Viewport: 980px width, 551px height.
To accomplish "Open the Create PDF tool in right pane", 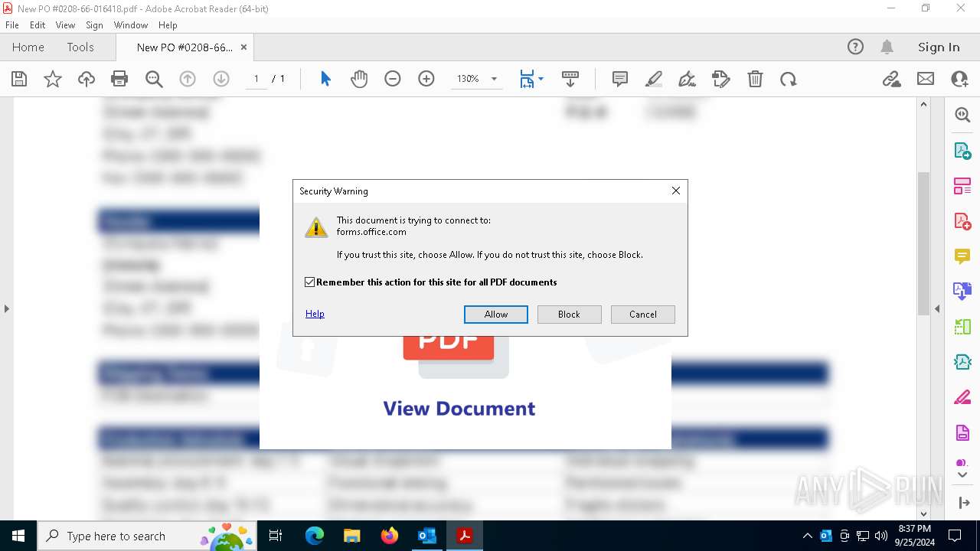I will [962, 221].
